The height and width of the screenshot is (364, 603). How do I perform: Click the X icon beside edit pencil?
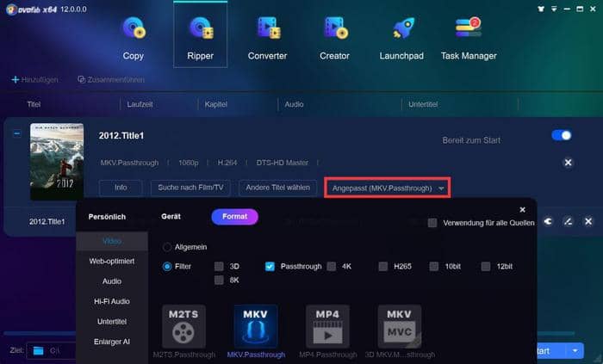(588, 221)
